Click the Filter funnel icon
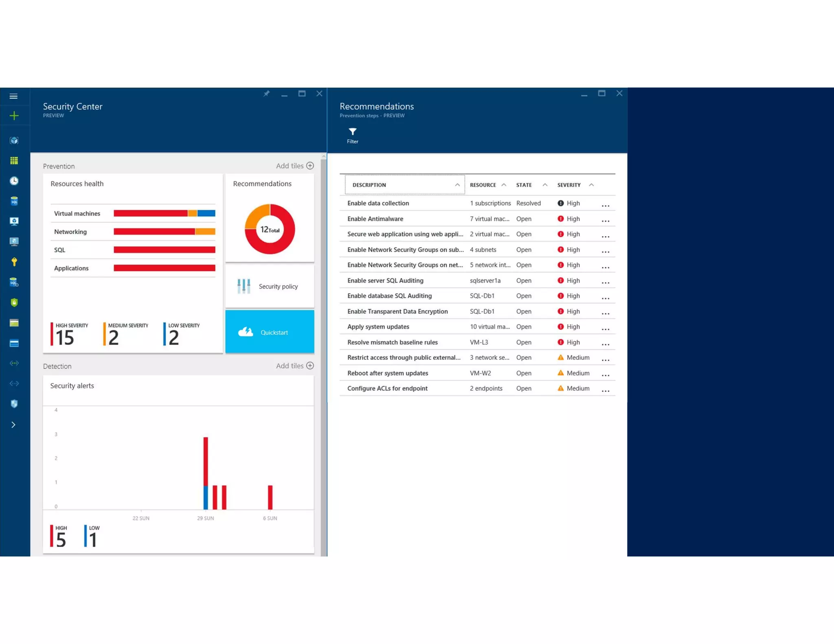 pyautogui.click(x=352, y=131)
